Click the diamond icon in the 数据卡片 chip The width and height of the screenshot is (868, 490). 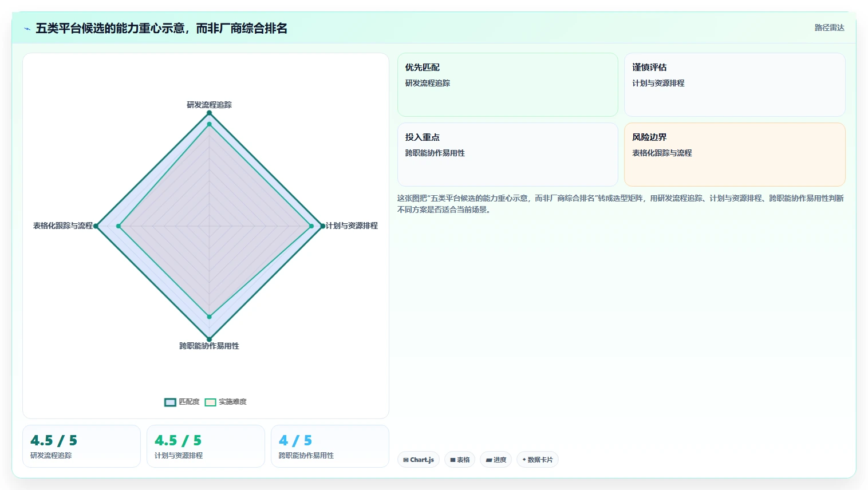click(x=524, y=460)
